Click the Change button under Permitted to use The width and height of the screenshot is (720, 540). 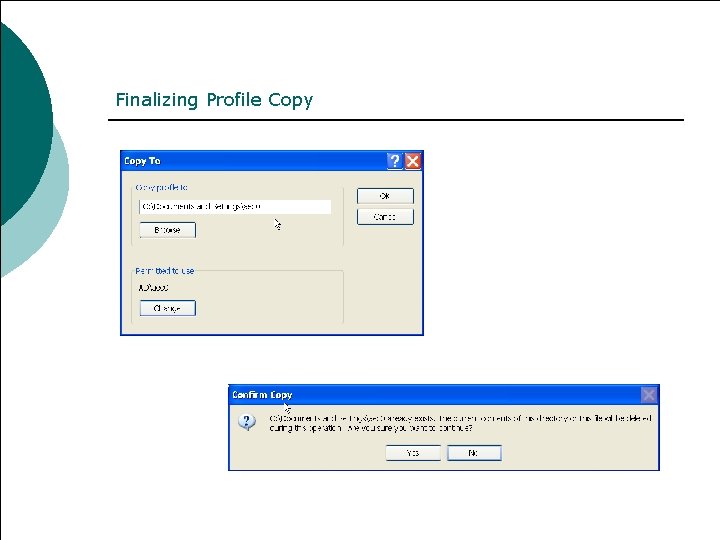168,308
